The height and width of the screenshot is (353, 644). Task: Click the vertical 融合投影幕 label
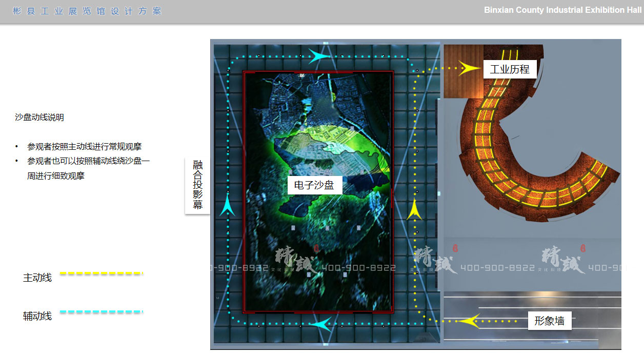tap(197, 185)
